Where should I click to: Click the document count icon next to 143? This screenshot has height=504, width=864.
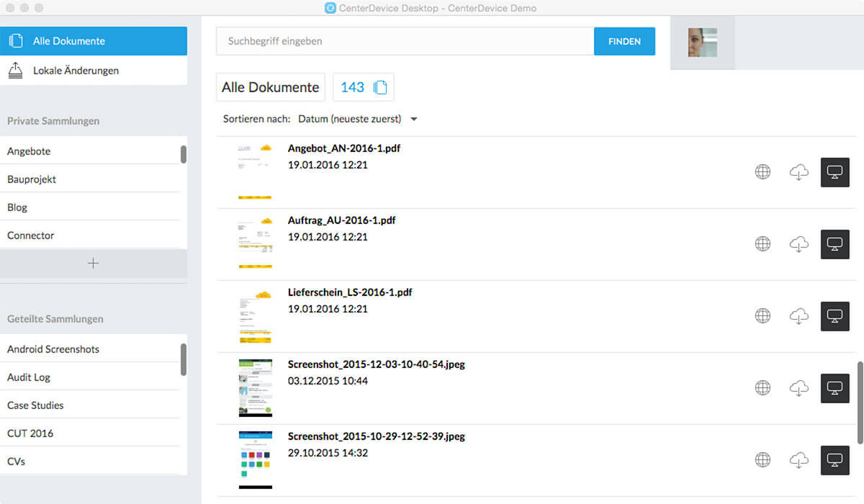pyautogui.click(x=380, y=87)
